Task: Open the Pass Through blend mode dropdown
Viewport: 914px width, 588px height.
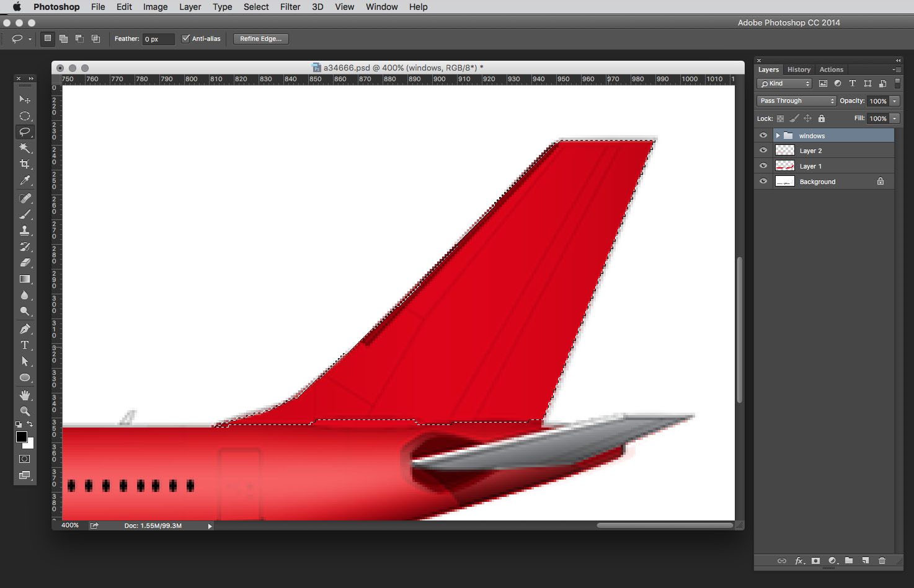Action: click(x=797, y=101)
